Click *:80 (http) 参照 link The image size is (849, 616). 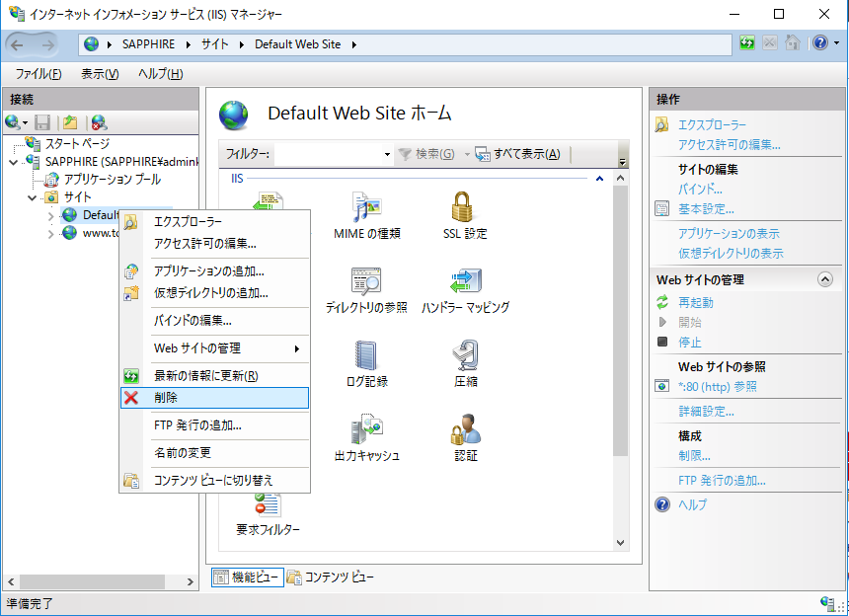coord(718,387)
